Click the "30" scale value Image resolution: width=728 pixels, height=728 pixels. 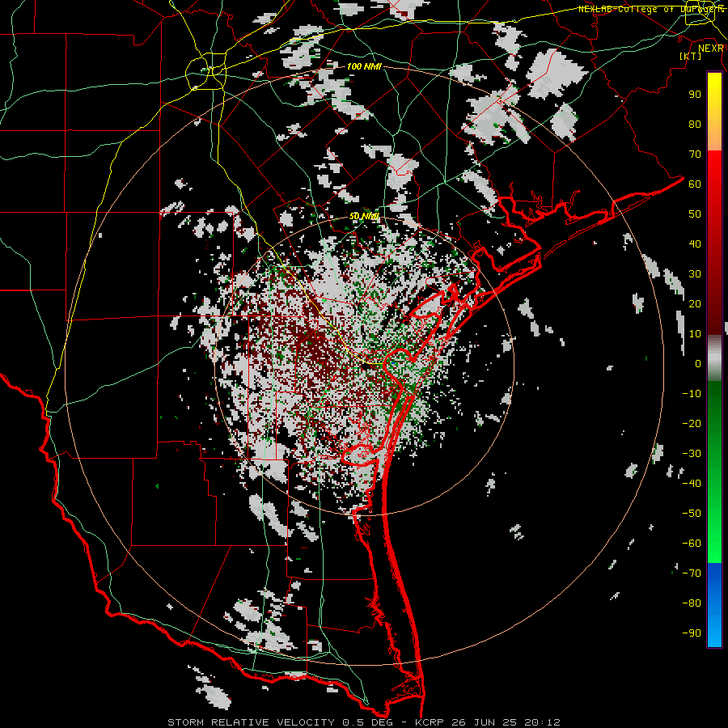[695, 274]
